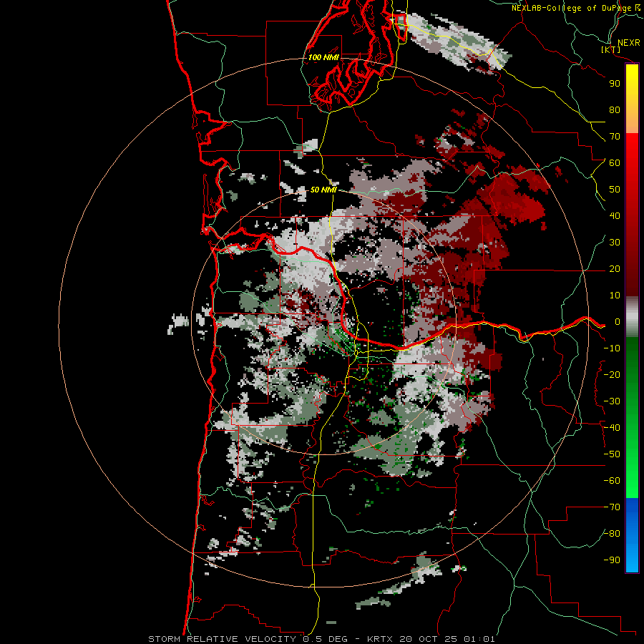The image size is (644, 644).
Task: Select the 60 value on velocity scale
Action: click(x=615, y=163)
